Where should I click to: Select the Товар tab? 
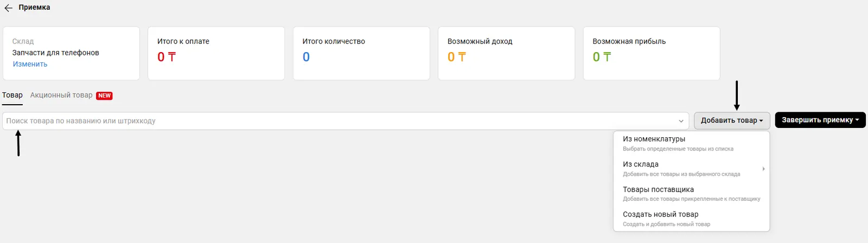click(x=12, y=95)
